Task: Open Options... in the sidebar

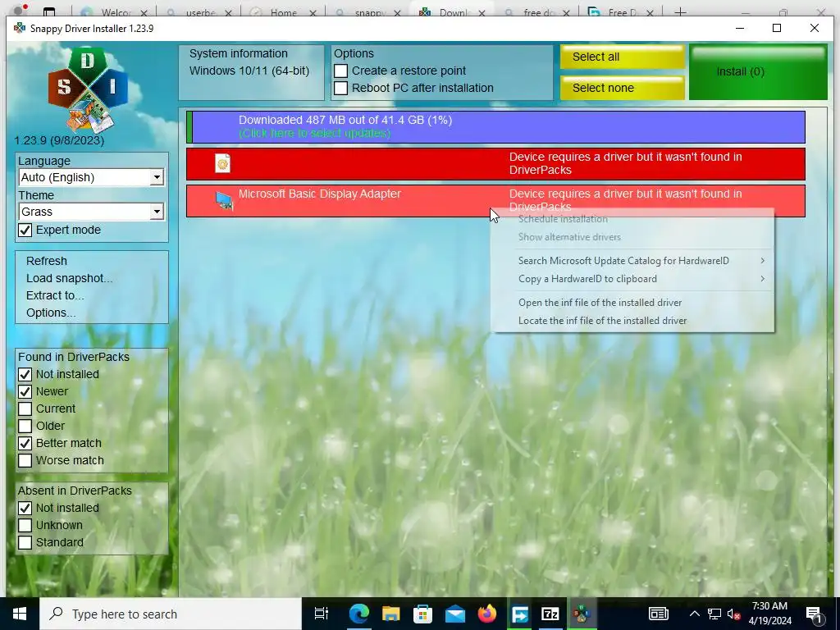Action: pyautogui.click(x=51, y=313)
